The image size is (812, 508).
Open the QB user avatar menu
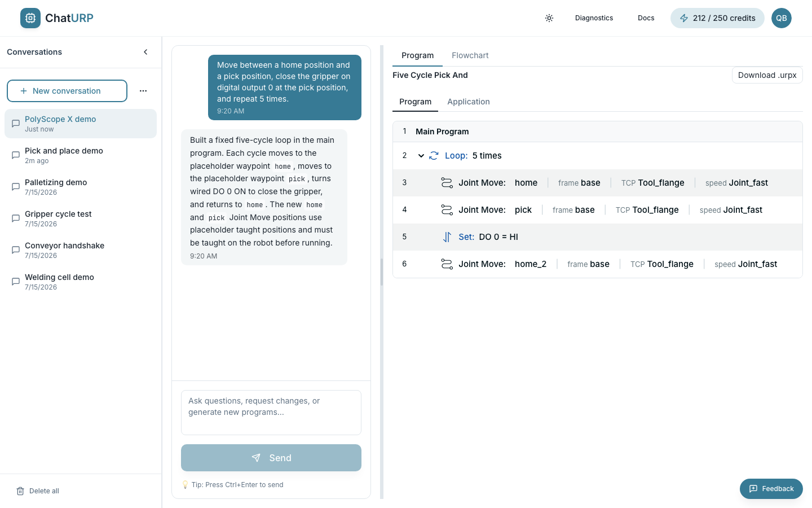[782, 18]
